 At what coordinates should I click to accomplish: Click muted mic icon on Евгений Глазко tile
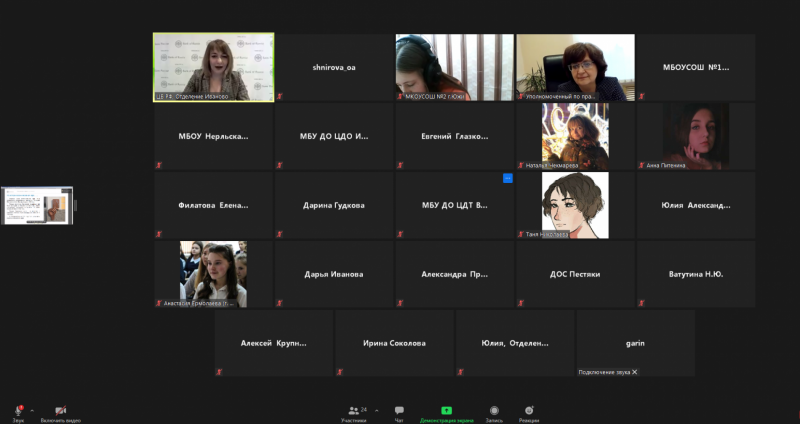pos(401,165)
